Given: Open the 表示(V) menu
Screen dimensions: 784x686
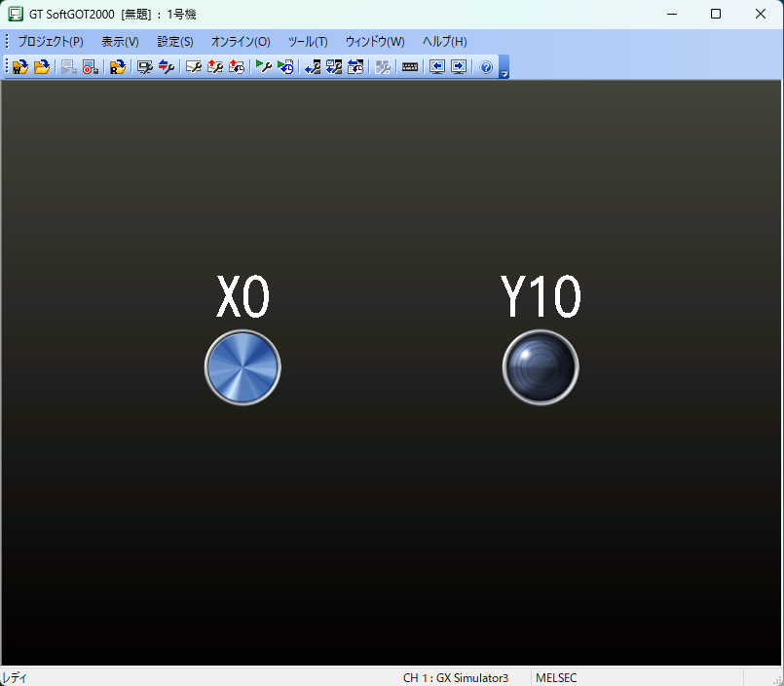Looking at the screenshot, I should coord(120,42).
